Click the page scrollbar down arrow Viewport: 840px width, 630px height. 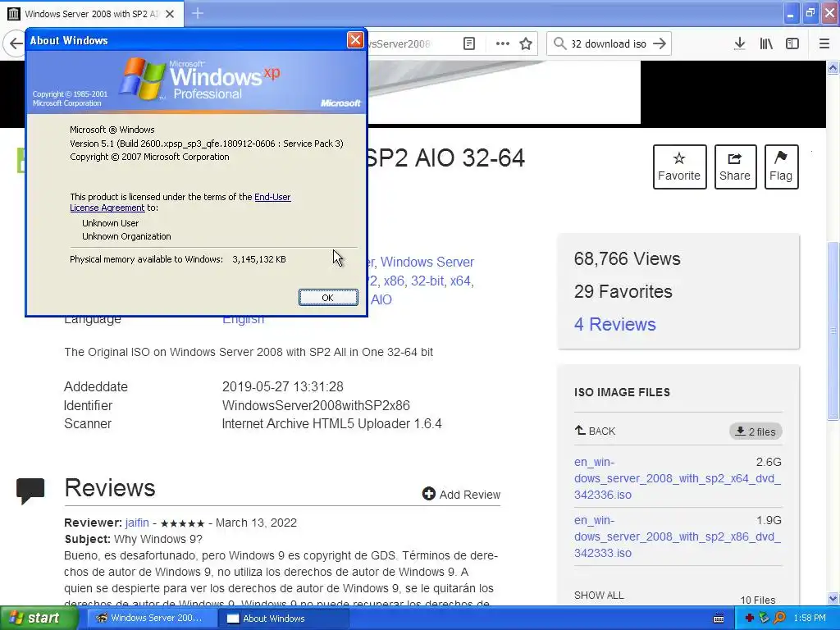833,598
